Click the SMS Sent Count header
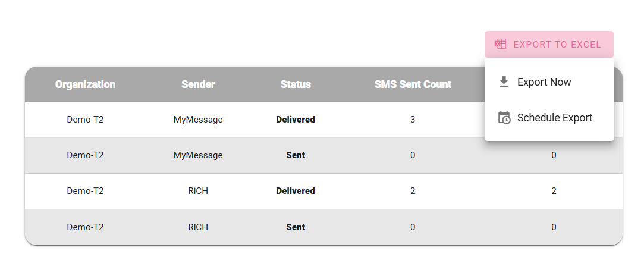The height and width of the screenshot is (257, 644). (x=413, y=84)
